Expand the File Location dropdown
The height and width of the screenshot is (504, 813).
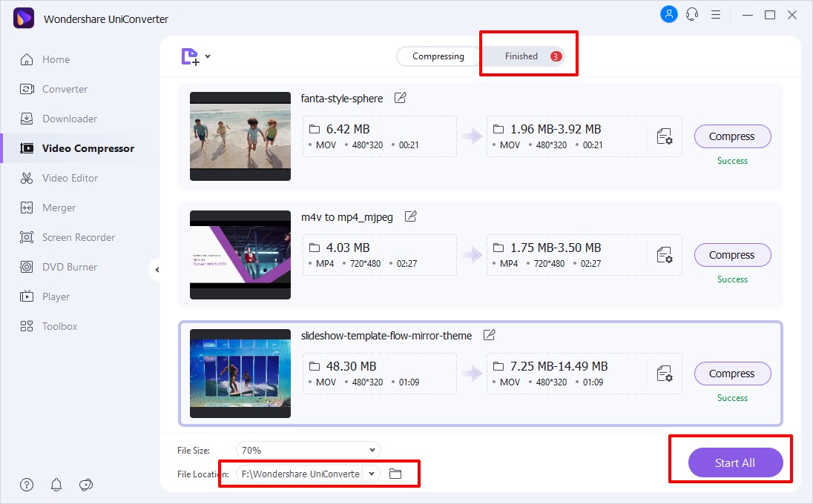click(x=371, y=474)
